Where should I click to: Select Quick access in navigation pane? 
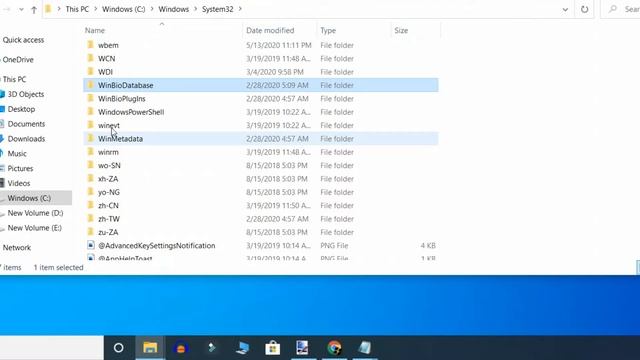click(23, 40)
